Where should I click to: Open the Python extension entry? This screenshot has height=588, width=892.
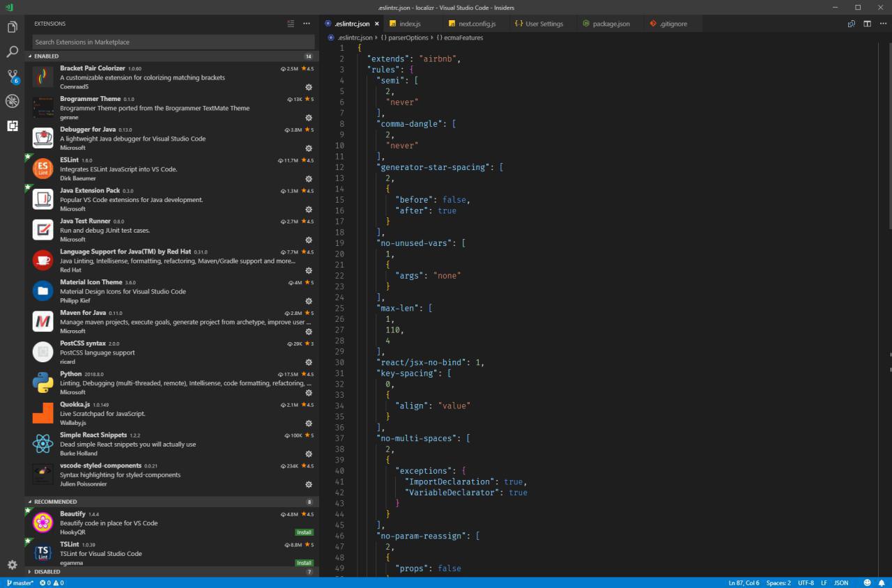click(171, 383)
